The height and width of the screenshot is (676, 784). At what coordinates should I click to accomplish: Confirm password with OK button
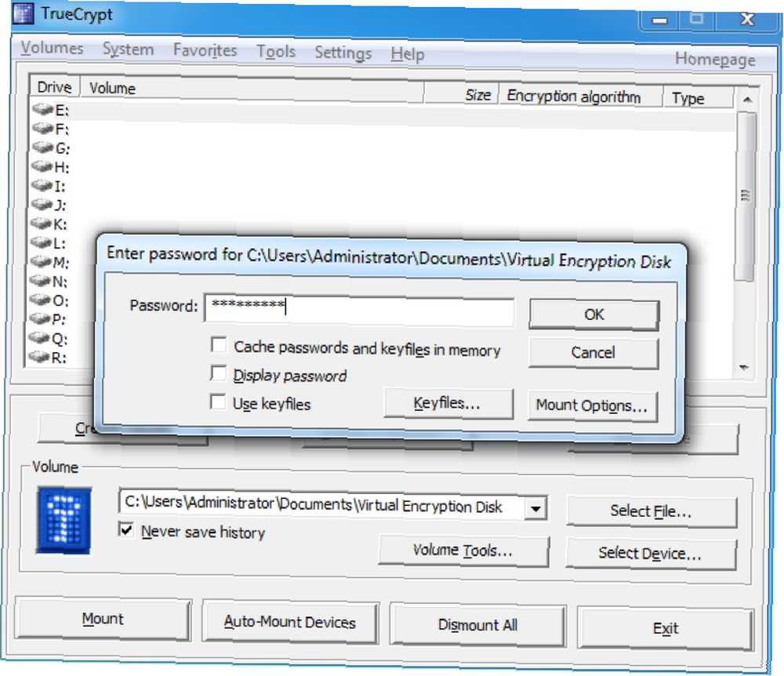tap(594, 314)
